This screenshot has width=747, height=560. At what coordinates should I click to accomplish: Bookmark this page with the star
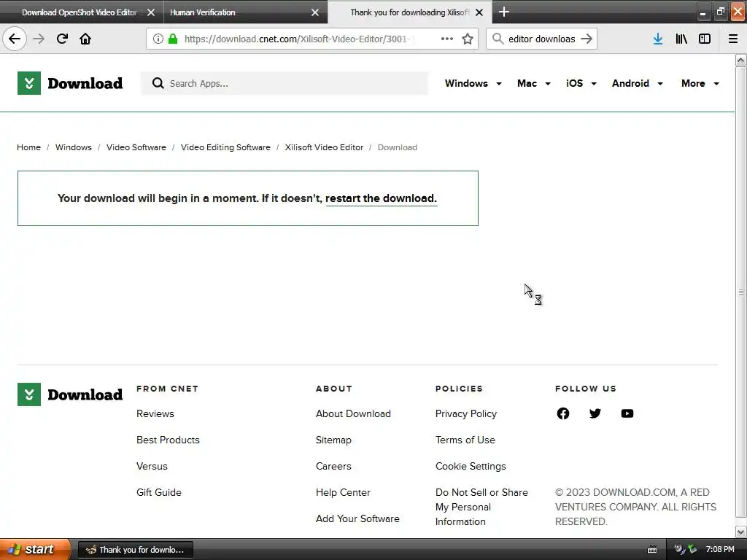(468, 39)
